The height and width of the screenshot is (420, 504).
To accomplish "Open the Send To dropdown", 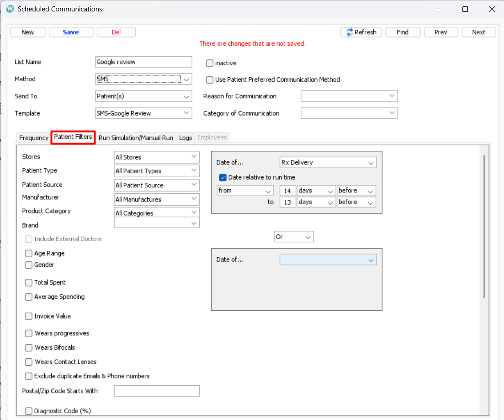I will 143,96.
